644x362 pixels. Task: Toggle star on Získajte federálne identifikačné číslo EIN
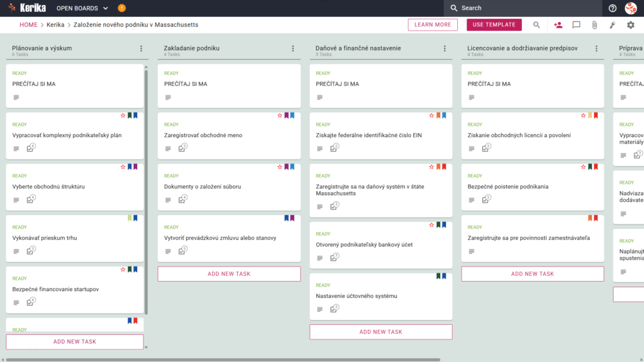(x=431, y=116)
